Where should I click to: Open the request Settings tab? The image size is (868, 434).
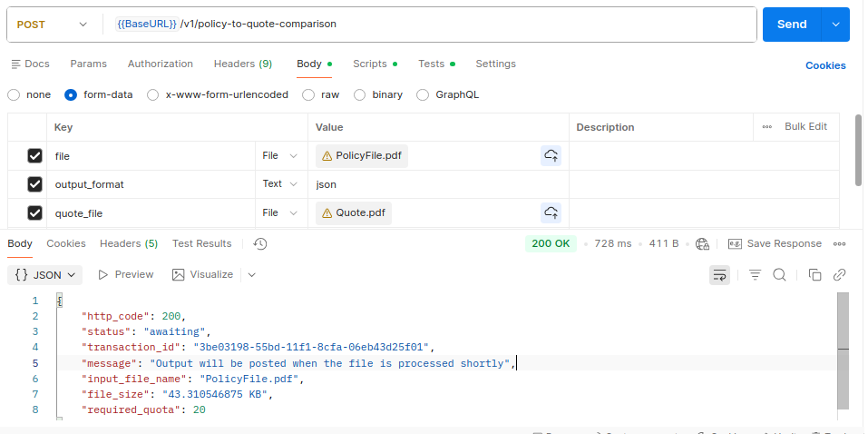[496, 64]
